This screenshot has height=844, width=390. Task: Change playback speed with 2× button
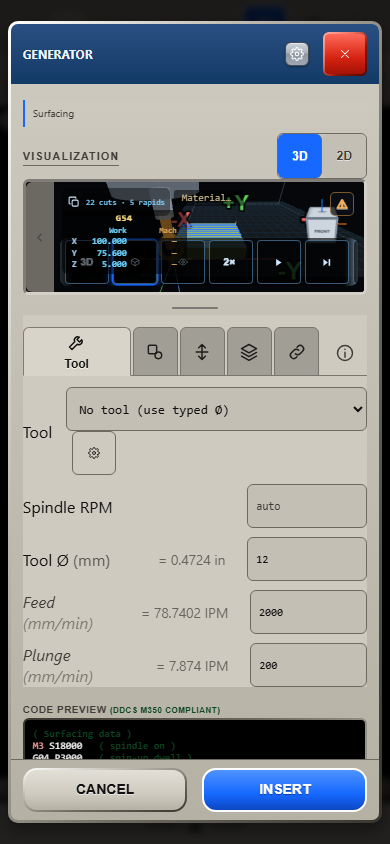click(x=231, y=262)
